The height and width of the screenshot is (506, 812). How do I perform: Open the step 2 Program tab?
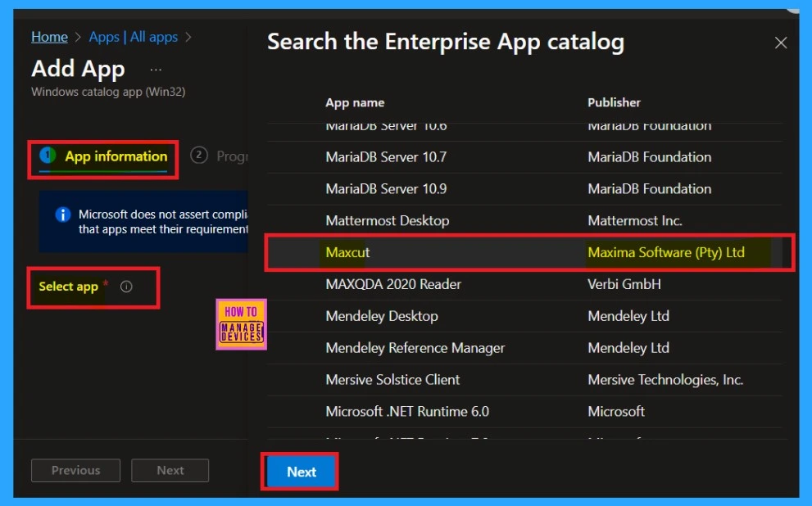click(219, 156)
